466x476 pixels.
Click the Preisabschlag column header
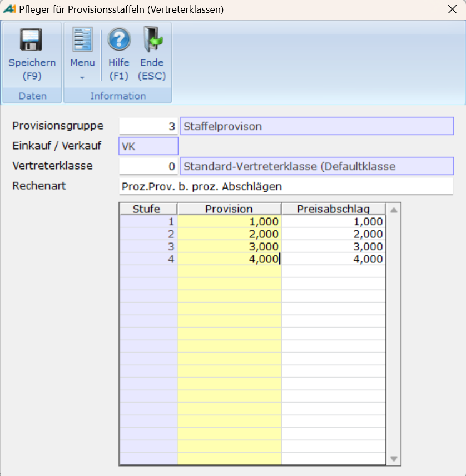point(333,209)
